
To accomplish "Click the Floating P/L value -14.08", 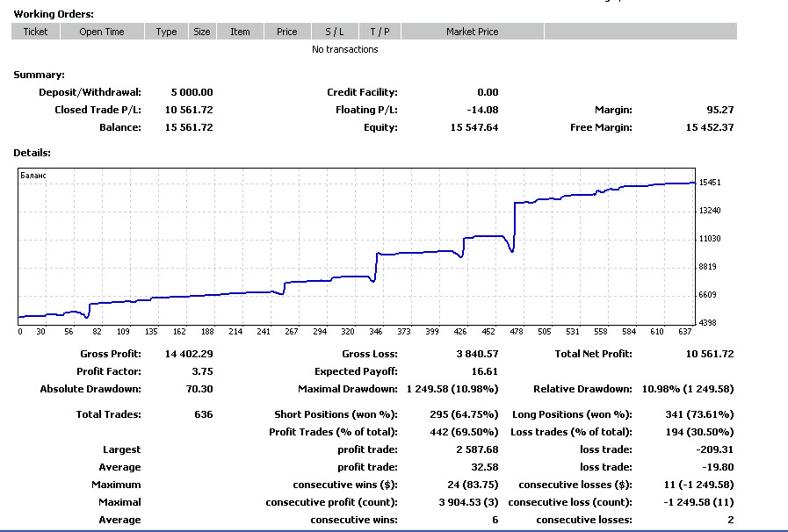I will point(482,110).
